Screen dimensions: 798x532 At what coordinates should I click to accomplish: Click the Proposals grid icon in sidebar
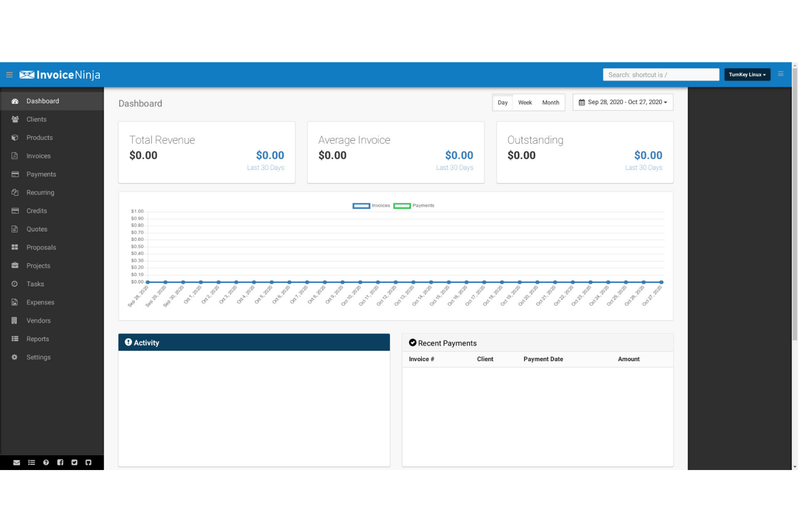pos(15,247)
